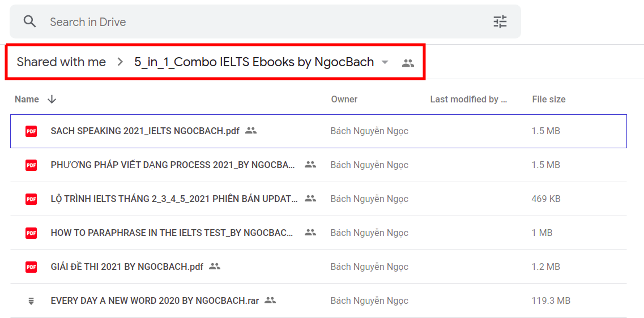Expand the folder name dropdown arrow

coord(385,62)
